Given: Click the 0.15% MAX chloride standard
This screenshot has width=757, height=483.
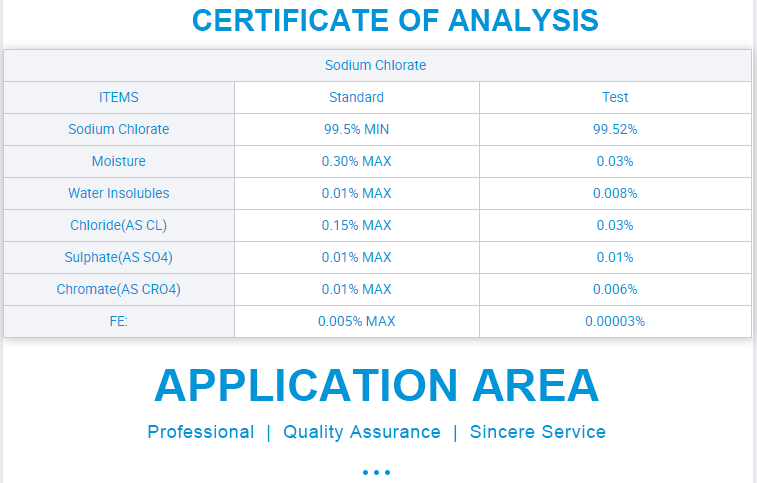Looking at the screenshot, I should [x=356, y=225].
